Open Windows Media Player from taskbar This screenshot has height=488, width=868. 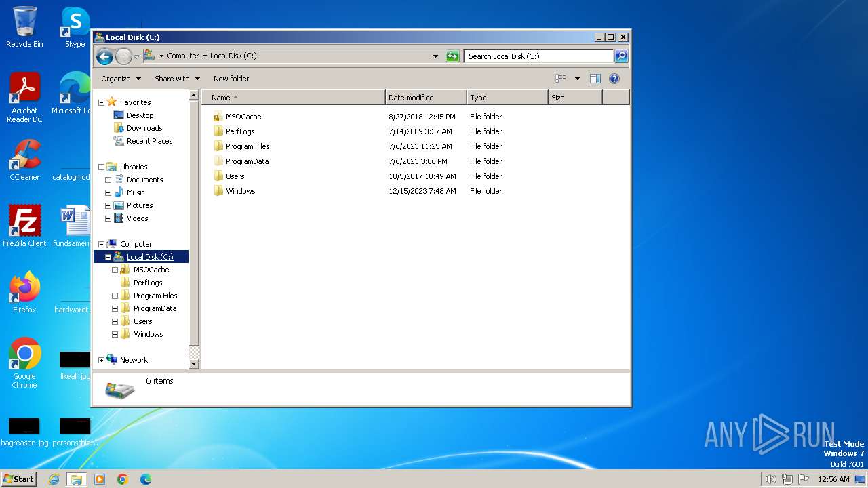[100, 479]
